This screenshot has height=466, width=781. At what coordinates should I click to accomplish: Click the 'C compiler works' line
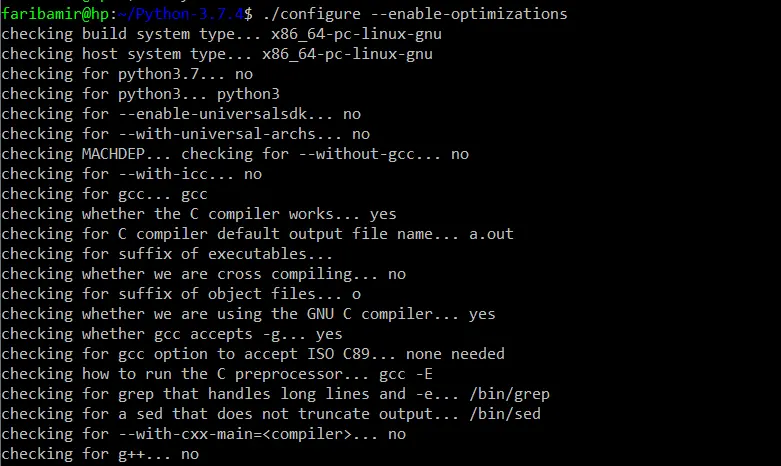click(198, 214)
